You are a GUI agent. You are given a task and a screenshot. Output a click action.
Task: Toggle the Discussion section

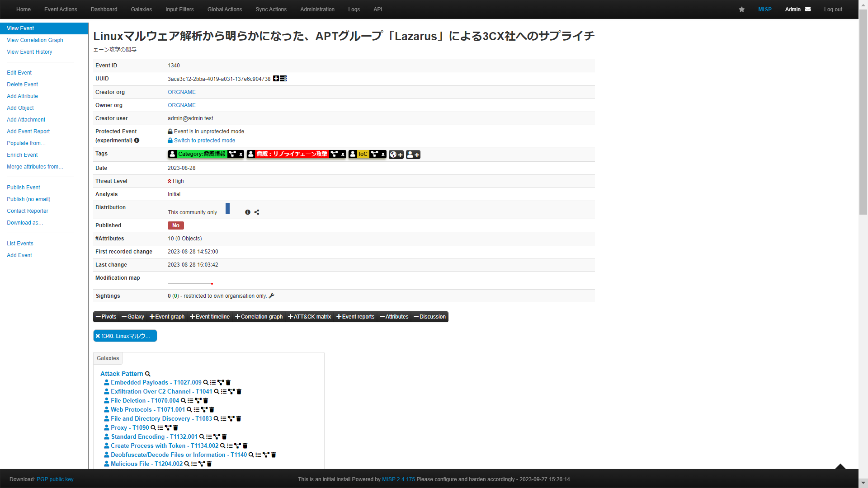(430, 317)
